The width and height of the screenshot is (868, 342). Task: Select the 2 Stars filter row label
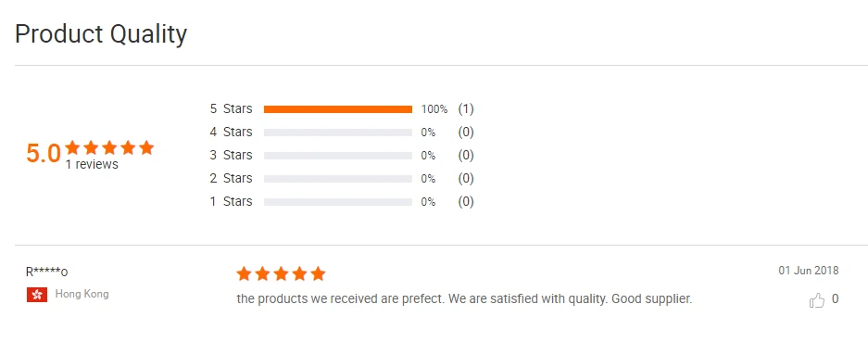pyautogui.click(x=231, y=179)
